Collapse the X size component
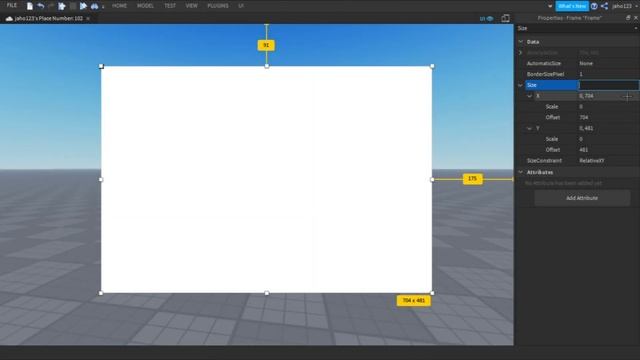 [x=529, y=96]
